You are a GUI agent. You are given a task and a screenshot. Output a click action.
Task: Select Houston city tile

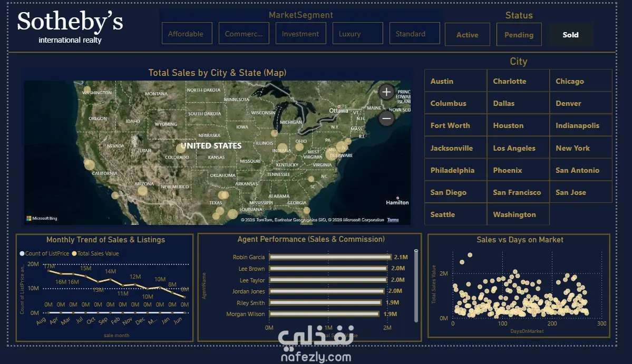518,125
